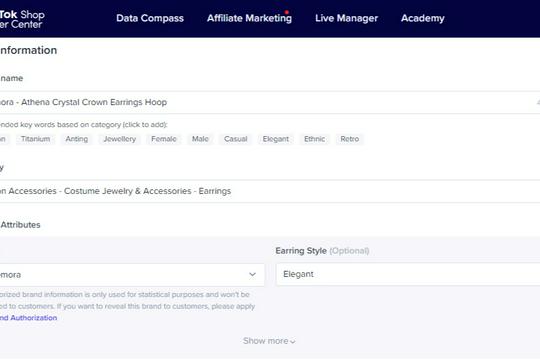Click the product name input field

(x=270, y=102)
